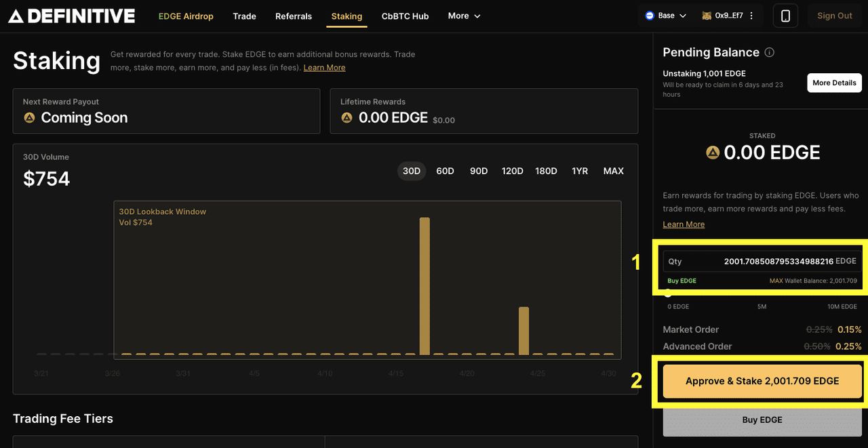Viewport: 868px width, 448px height.
Task: Open the wallet three-dot options menu
Action: click(751, 16)
